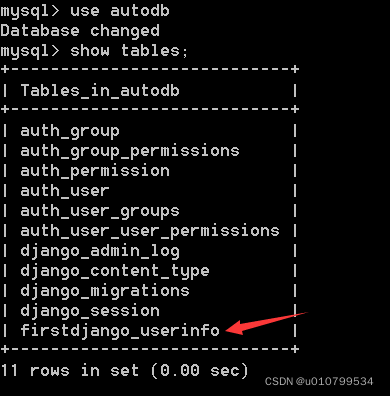Select the django_session row
This screenshot has height=396, width=390.
coord(90,311)
